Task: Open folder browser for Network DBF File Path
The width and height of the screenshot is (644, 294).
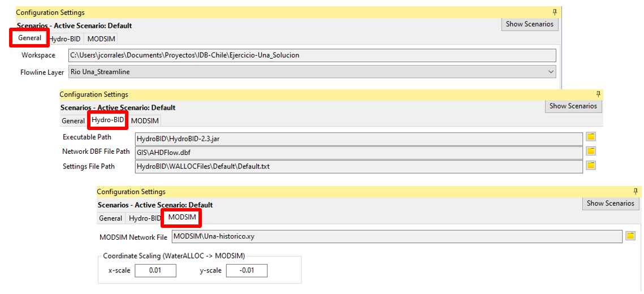Action: pos(591,152)
